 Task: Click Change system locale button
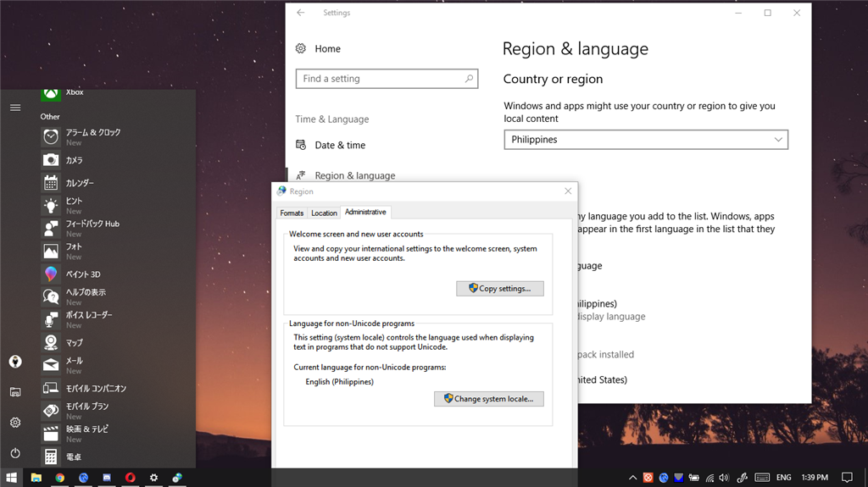point(489,398)
